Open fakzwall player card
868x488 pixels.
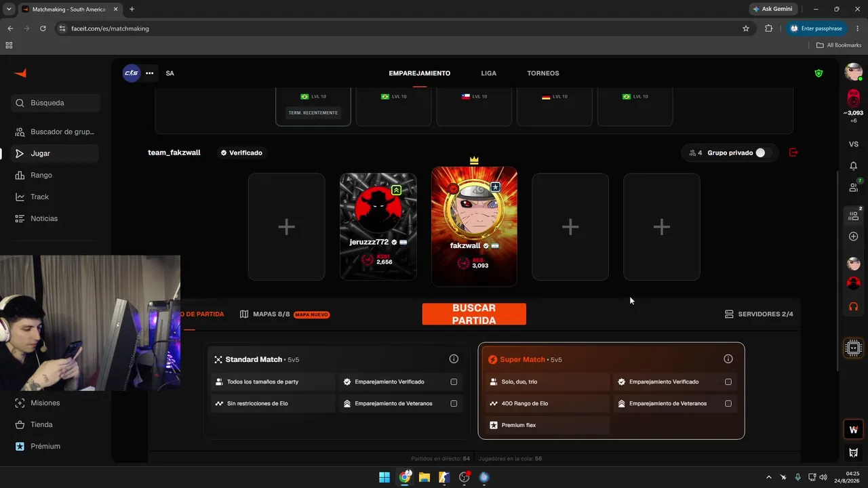pos(474,226)
